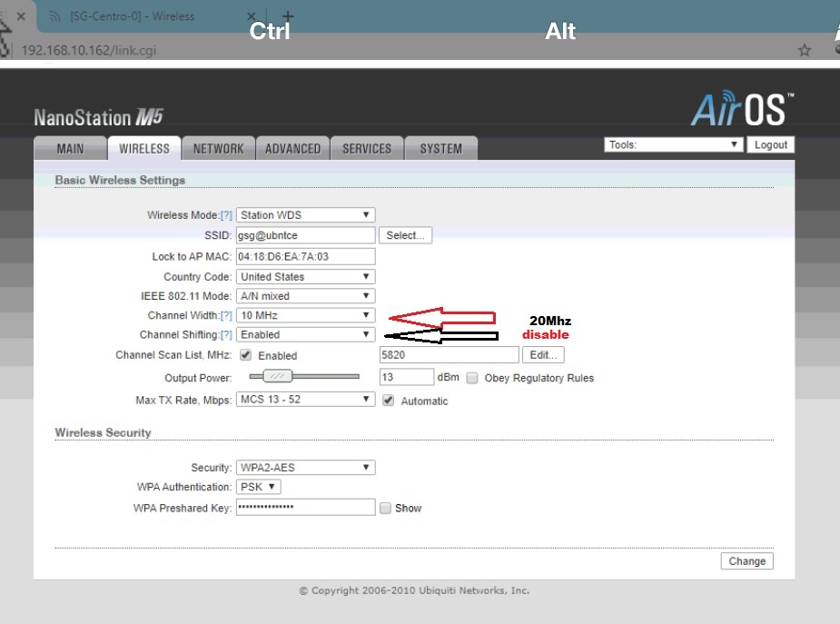This screenshot has height=624, width=840.
Task: Click the NanoStation M5 logo
Action: 99,117
